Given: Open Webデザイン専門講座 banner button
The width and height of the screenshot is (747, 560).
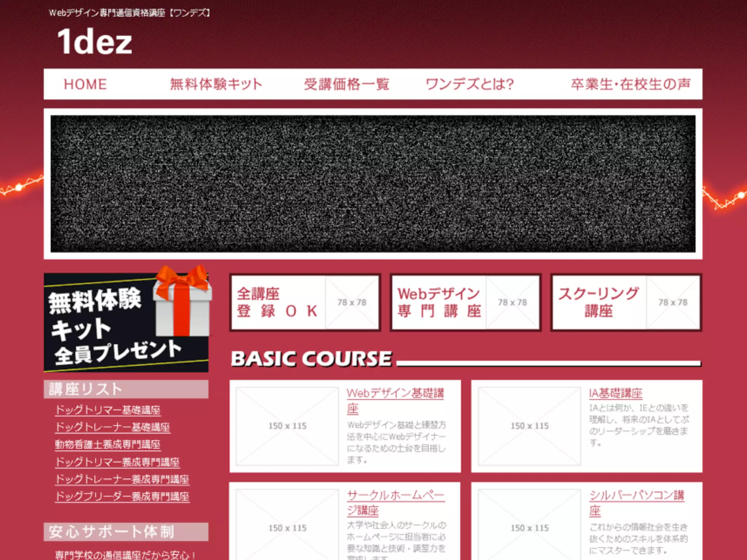Looking at the screenshot, I should click(465, 302).
